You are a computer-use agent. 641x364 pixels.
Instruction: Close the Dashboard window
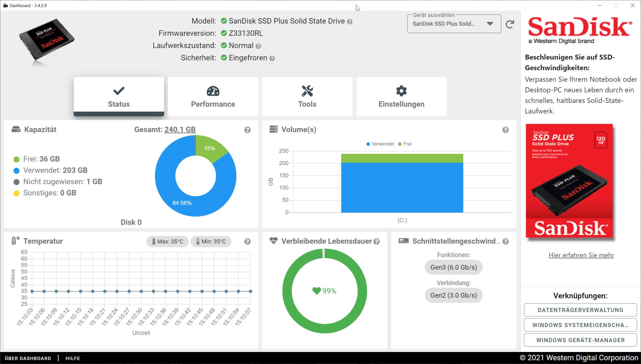click(632, 5)
